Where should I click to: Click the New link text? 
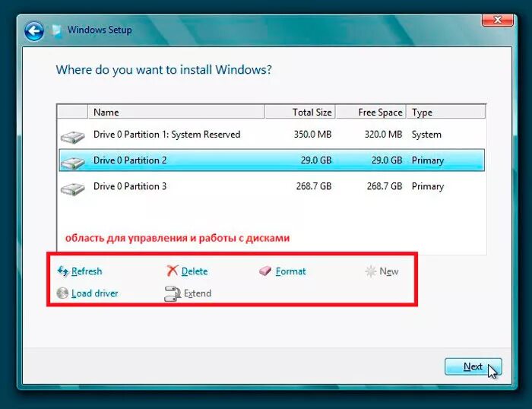pyautogui.click(x=389, y=271)
